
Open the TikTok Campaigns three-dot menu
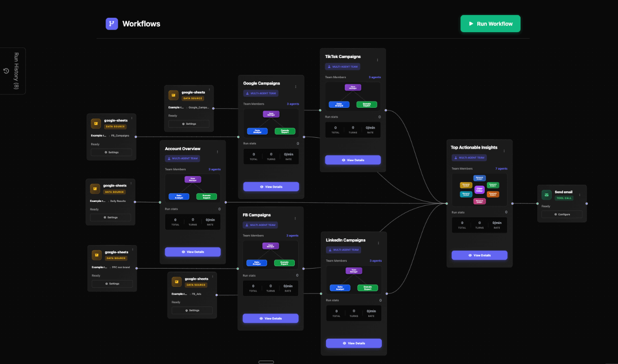377,60
